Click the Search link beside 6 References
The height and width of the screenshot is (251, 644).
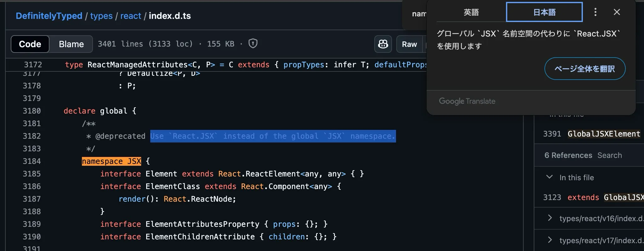609,155
